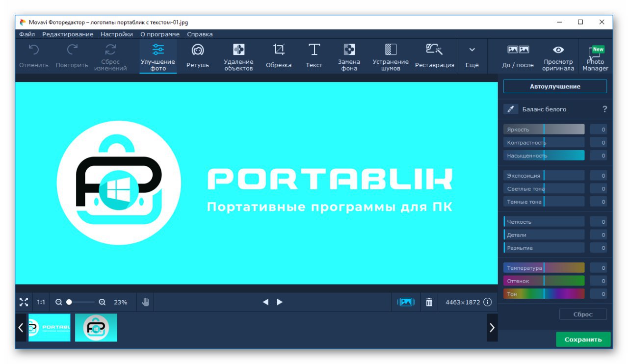Click the Яркость slider
628x364 pixels.
point(544,130)
